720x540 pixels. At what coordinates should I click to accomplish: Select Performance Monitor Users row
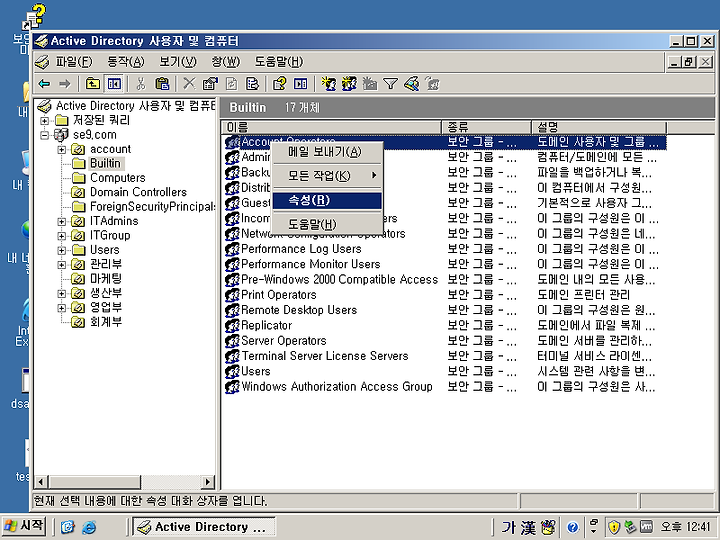point(445,264)
